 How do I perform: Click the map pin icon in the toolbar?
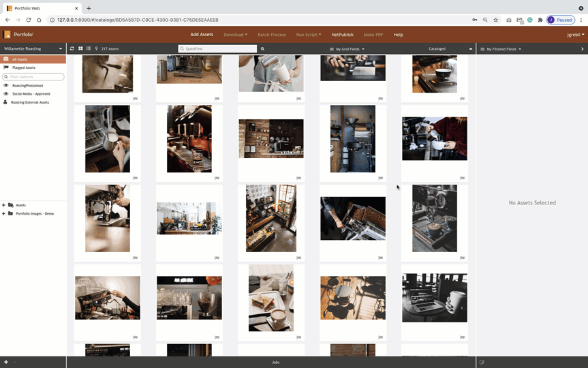click(96, 48)
